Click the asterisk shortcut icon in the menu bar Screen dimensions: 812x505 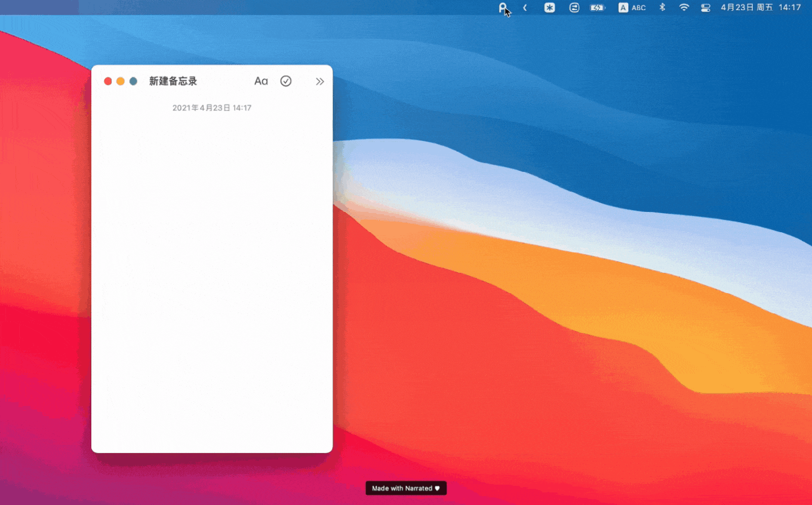click(549, 8)
